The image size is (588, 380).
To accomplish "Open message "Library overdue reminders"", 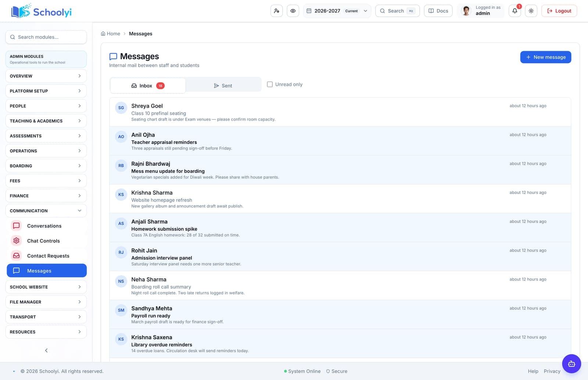I will [x=340, y=344].
